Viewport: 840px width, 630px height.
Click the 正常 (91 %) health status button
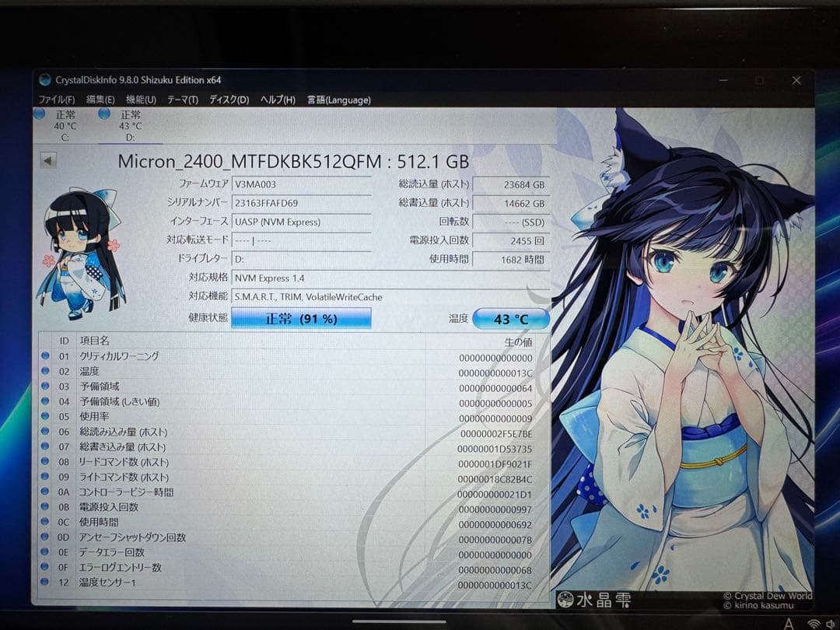coord(301,318)
